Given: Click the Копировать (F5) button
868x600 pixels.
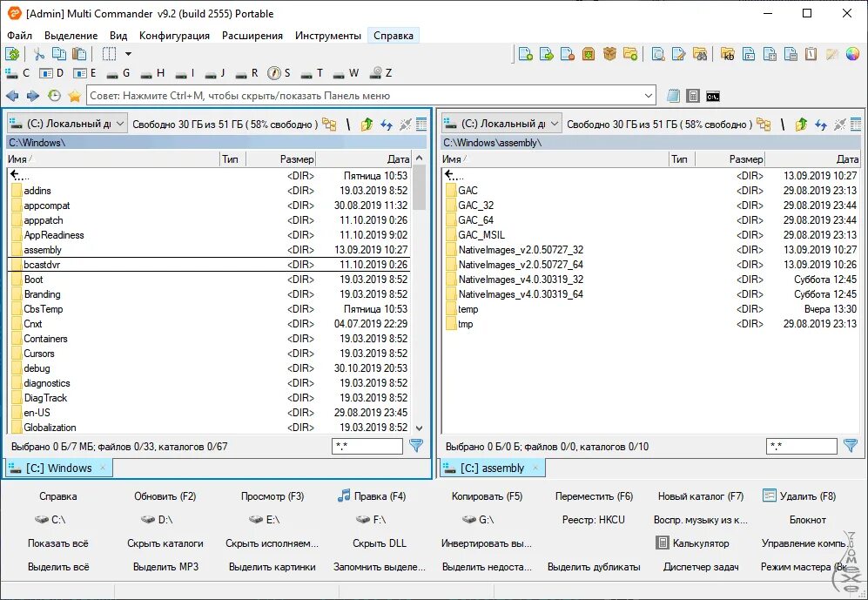Looking at the screenshot, I should [488, 496].
